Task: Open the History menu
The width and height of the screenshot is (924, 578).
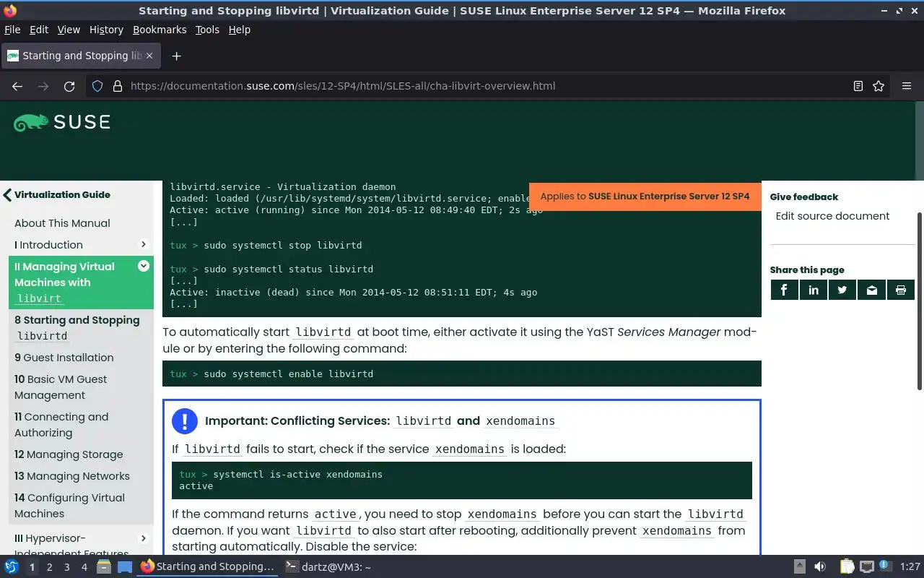Action: click(106, 30)
